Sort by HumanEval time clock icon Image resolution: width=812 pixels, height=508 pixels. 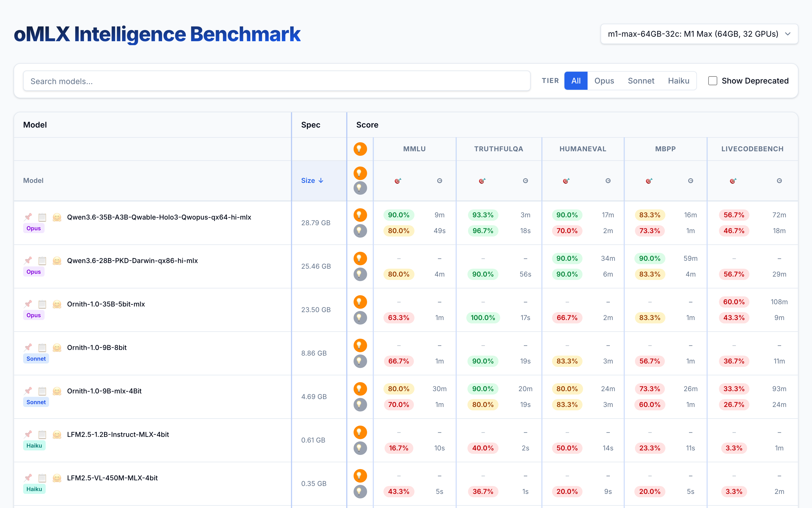(x=608, y=181)
